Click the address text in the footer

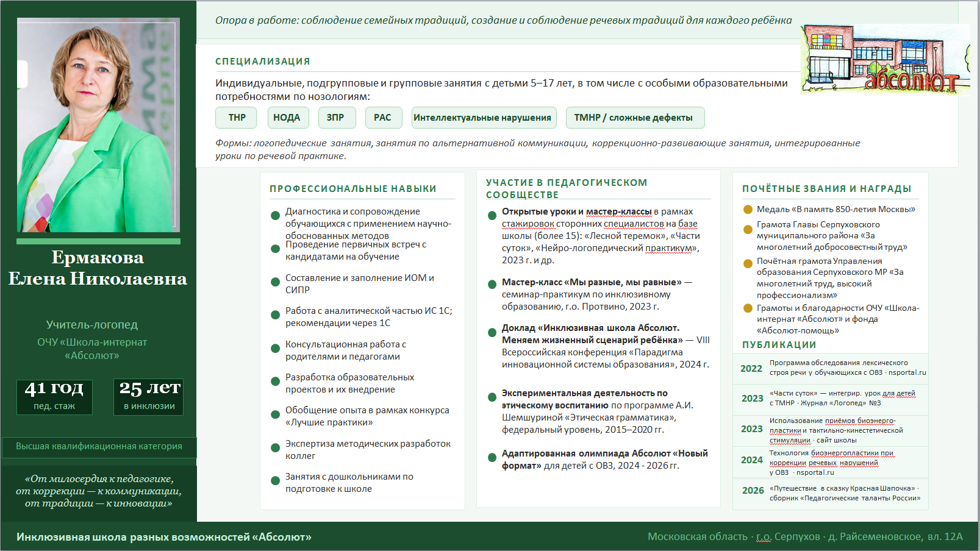(805, 536)
